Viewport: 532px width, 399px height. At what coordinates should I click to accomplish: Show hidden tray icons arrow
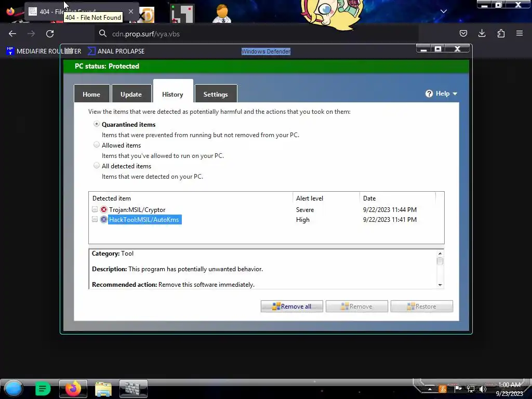coord(430,389)
